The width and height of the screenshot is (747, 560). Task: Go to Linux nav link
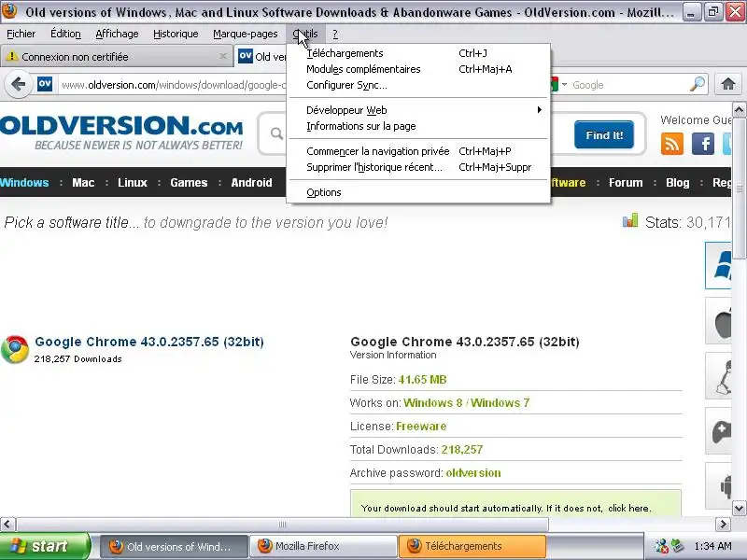coord(133,182)
